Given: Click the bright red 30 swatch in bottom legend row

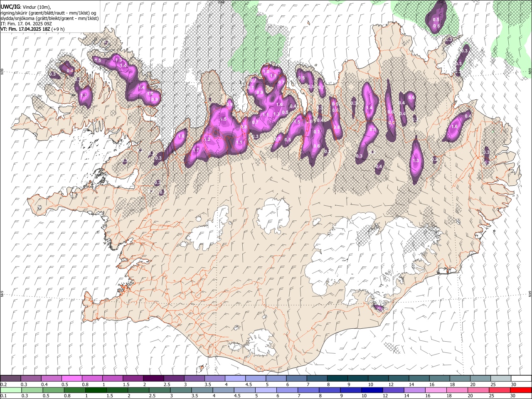Looking at the screenshot, I should pos(521,390).
